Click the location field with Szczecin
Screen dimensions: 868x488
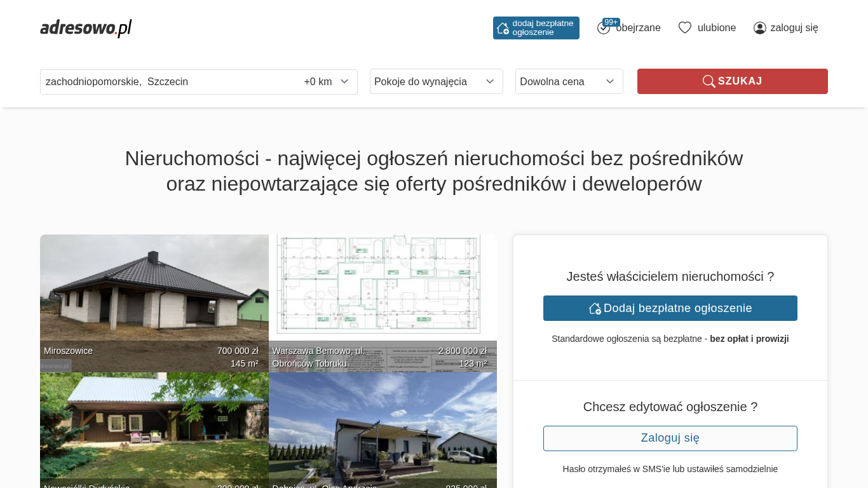tap(165, 82)
